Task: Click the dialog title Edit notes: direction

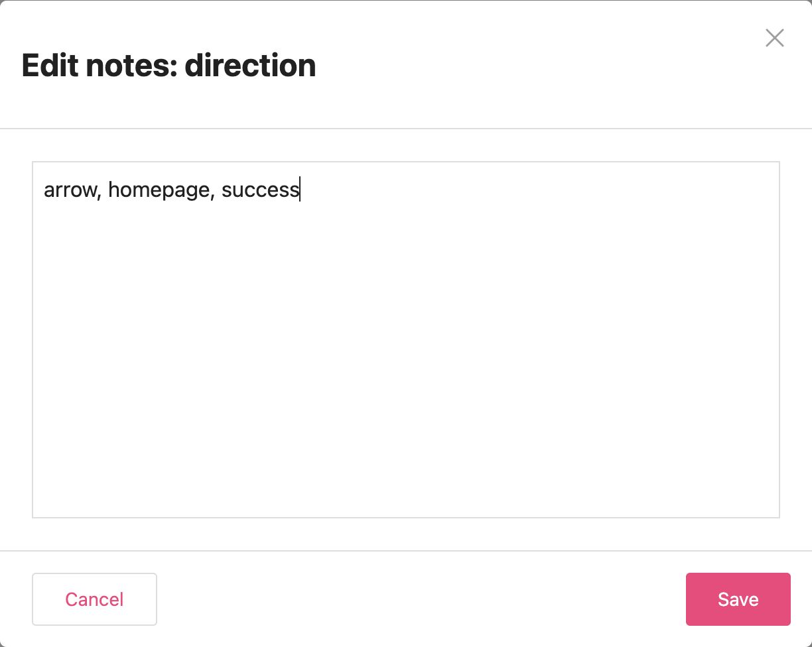Action: (x=170, y=65)
